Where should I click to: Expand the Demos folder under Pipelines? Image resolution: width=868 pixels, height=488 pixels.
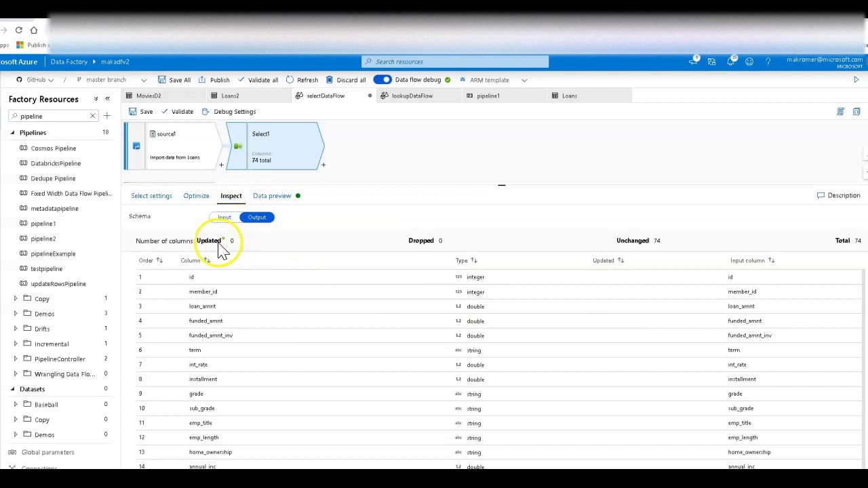point(16,314)
